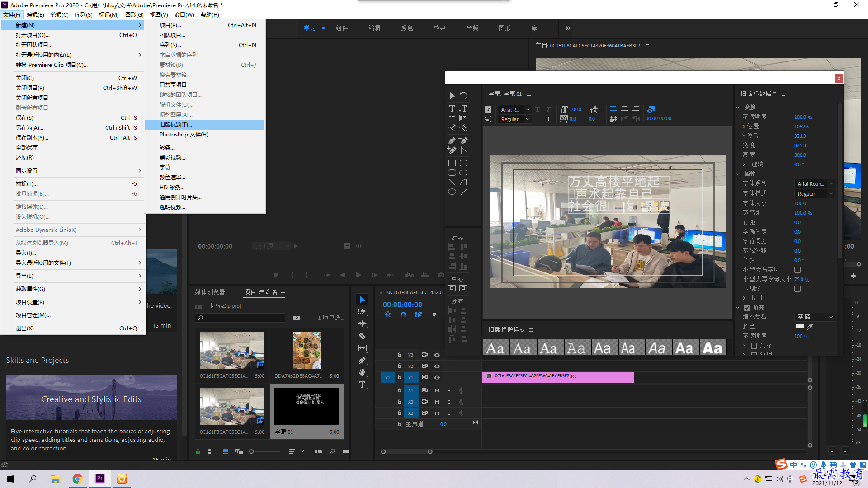Expand the rotation property
868x488 pixels.
[744, 164]
